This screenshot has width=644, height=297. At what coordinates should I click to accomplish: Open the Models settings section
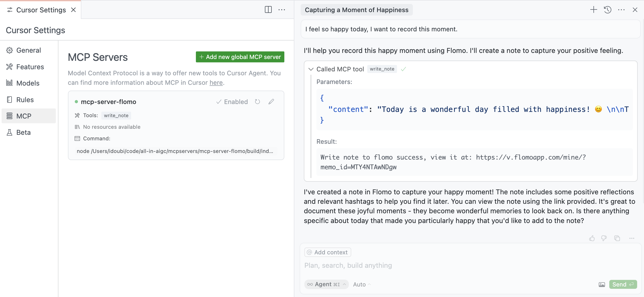tap(28, 83)
